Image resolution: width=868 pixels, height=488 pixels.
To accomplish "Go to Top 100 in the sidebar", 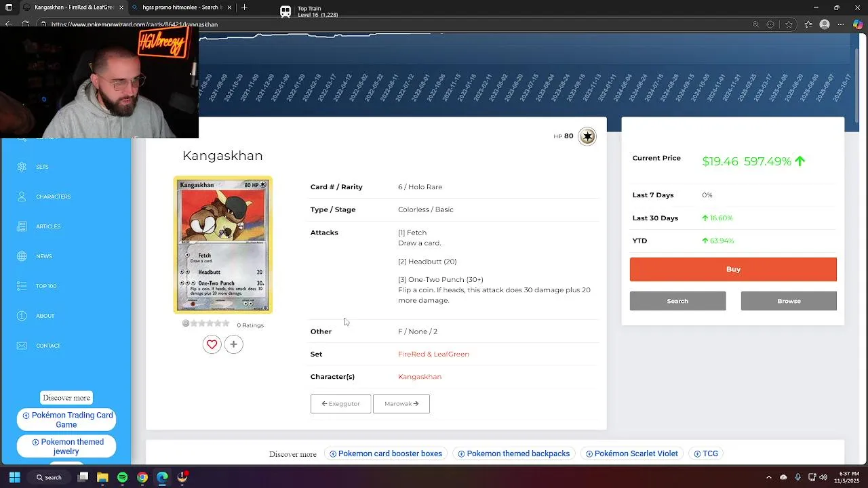I will coord(46,286).
